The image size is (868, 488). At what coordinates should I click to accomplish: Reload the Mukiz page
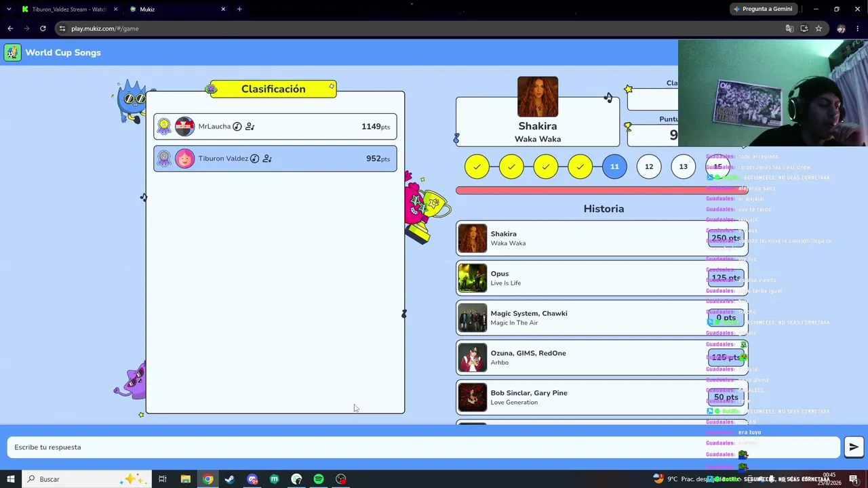(x=43, y=28)
